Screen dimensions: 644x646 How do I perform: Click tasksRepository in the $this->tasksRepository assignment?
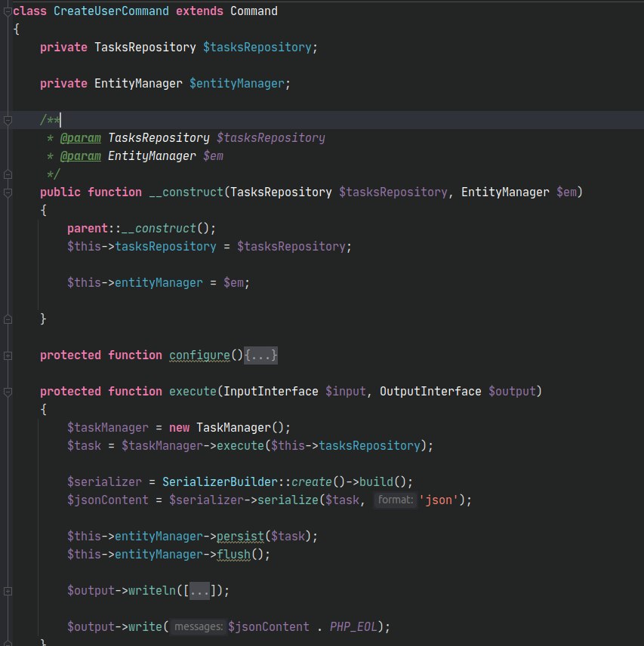pos(165,247)
